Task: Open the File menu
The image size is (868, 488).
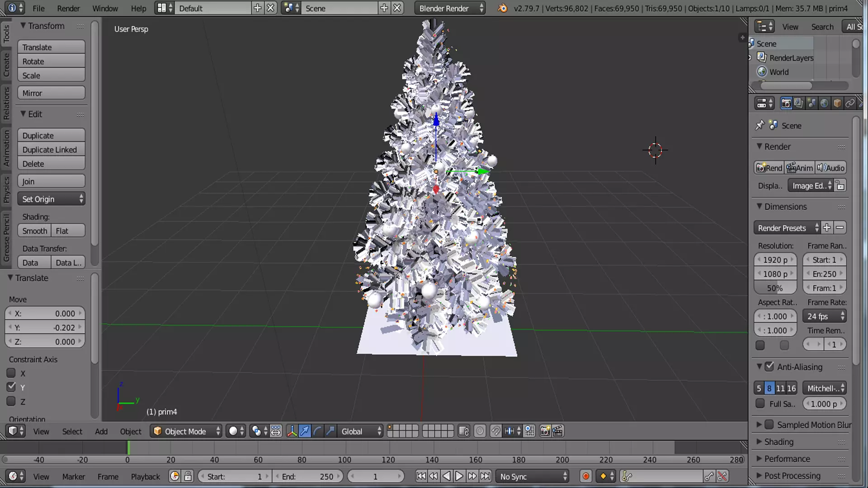Action: (x=38, y=8)
